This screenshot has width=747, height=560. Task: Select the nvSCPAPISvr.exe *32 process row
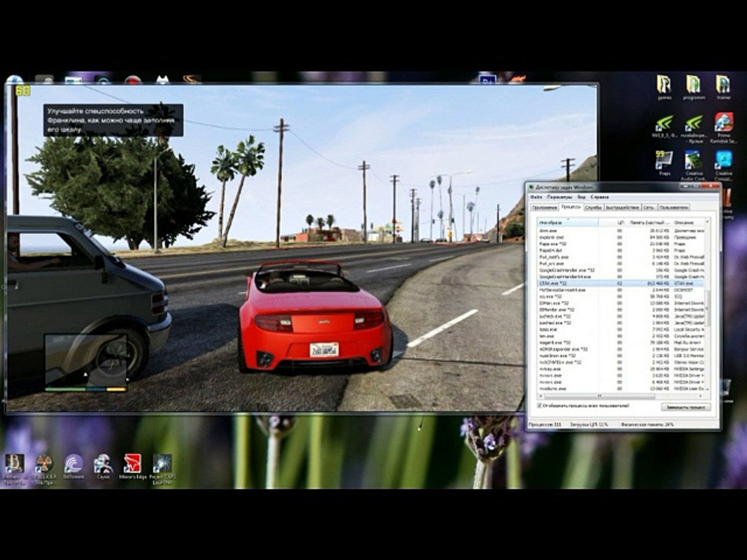coord(621,362)
